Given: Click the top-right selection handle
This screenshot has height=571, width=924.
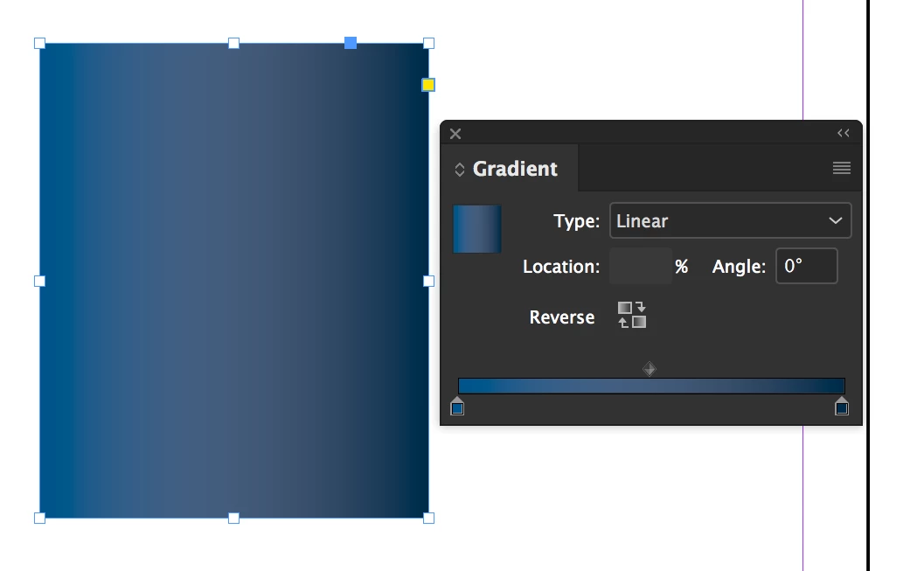Looking at the screenshot, I should click(428, 43).
